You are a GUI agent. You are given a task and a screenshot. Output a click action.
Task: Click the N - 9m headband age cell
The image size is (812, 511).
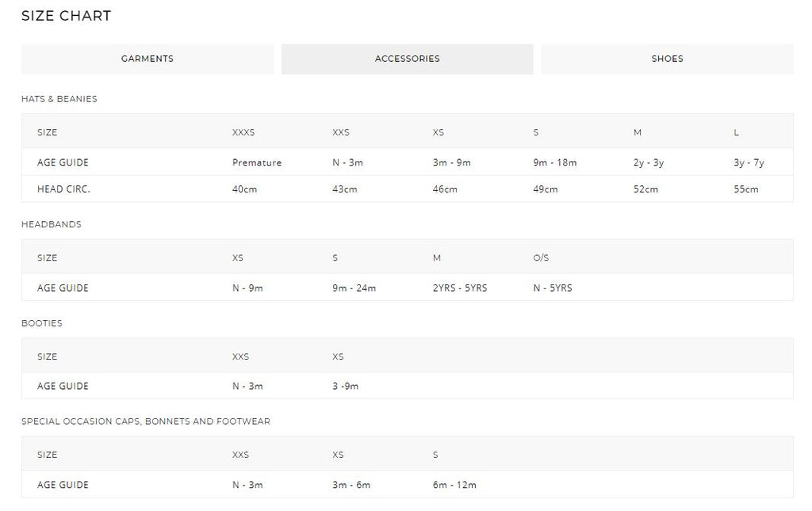coord(247,288)
